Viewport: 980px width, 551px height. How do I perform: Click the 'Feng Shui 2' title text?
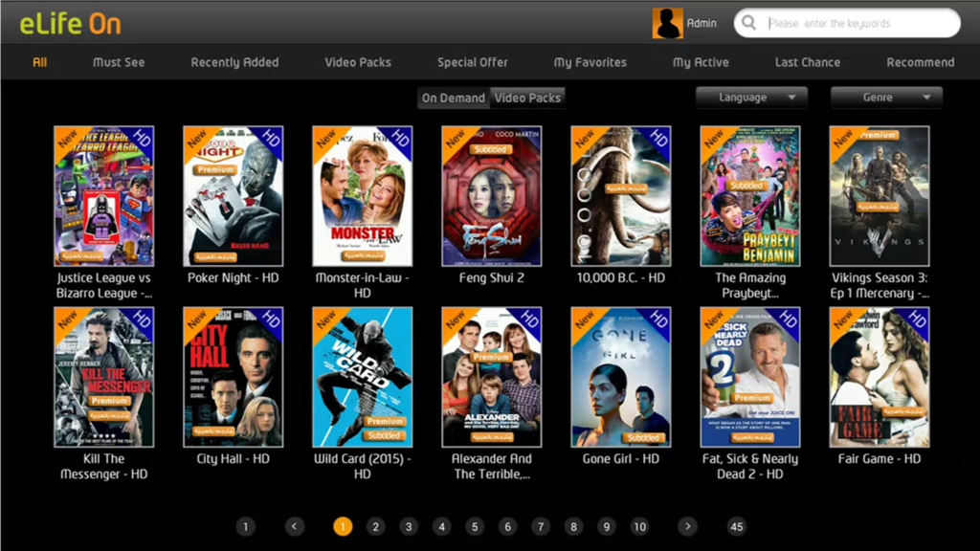click(491, 278)
